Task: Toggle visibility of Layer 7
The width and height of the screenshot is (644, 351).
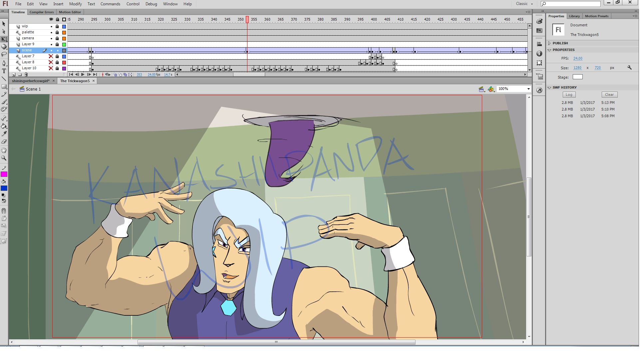Action: pos(51,56)
